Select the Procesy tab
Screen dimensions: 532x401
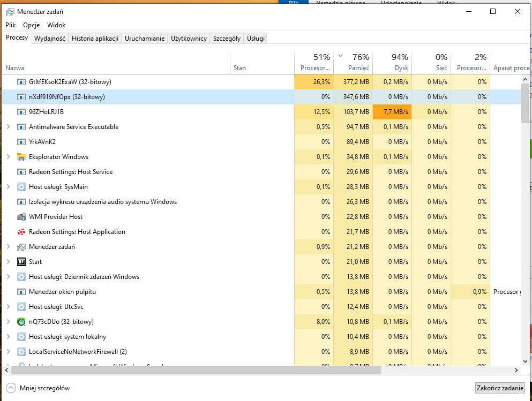click(x=17, y=37)
